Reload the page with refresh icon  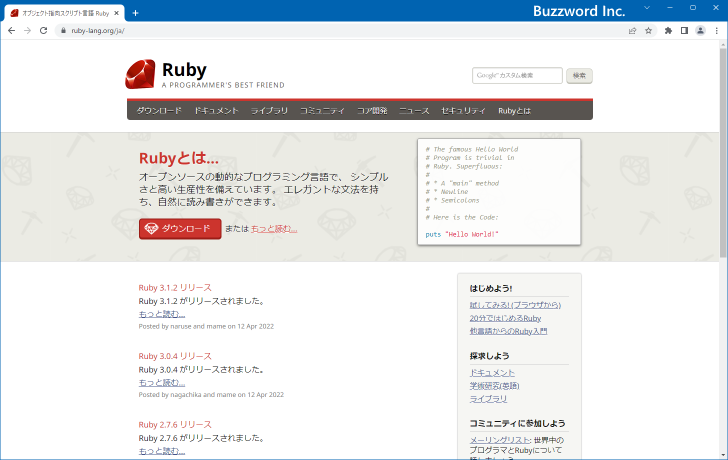pyautogui.click(x=44, y=31)
